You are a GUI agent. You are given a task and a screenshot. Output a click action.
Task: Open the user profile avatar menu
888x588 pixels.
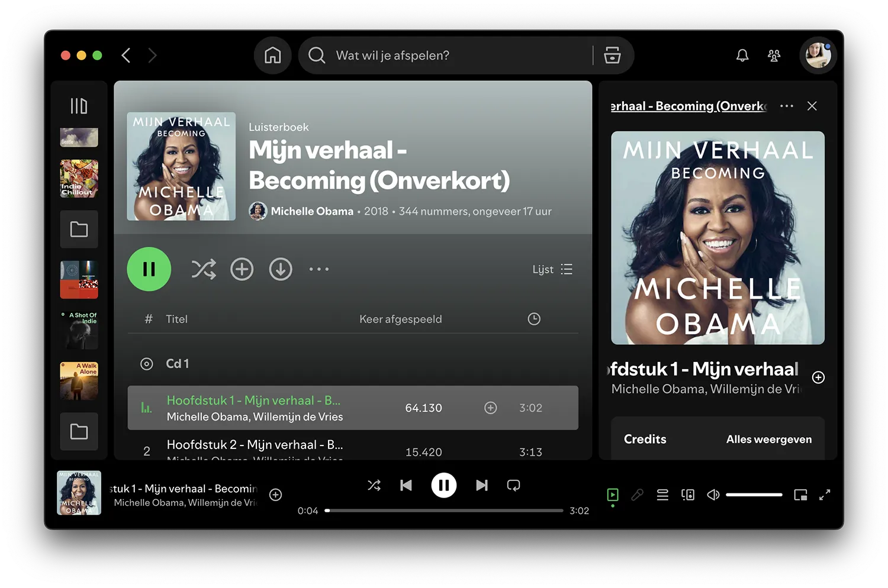(x=818, y=56)
